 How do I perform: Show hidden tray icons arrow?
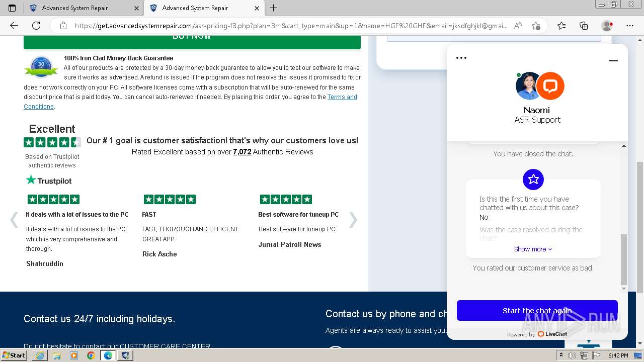coord(561,355)
